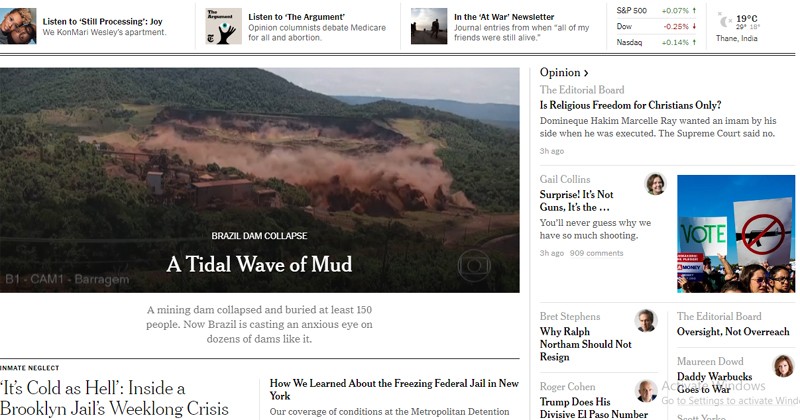Open 'The Argument' podcast logo thumbnail
The height and width of the screenshot is (420, 800).
click(223, 26)
